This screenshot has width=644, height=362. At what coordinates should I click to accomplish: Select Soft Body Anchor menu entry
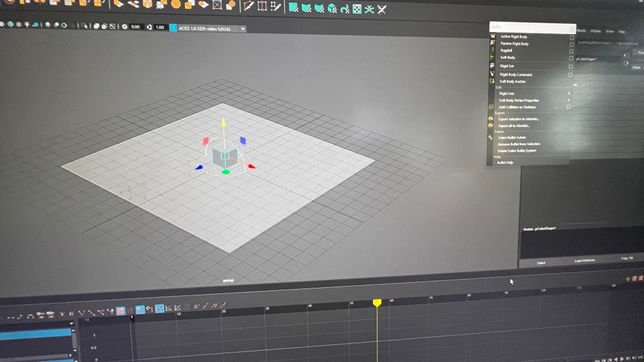click(x=513, y=81)
